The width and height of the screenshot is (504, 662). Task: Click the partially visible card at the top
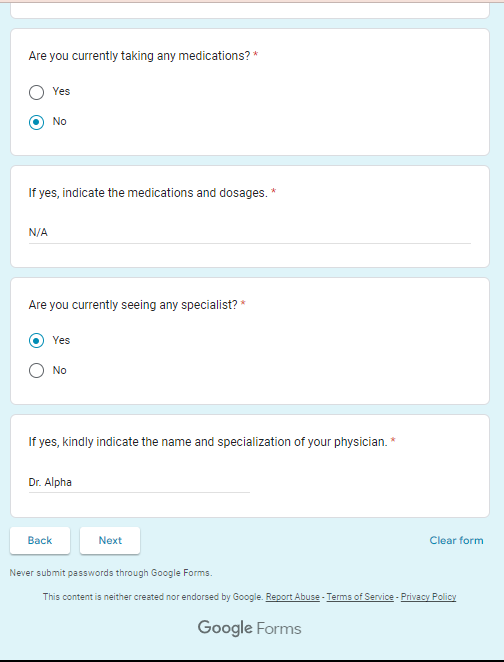[x=250, y=11]
